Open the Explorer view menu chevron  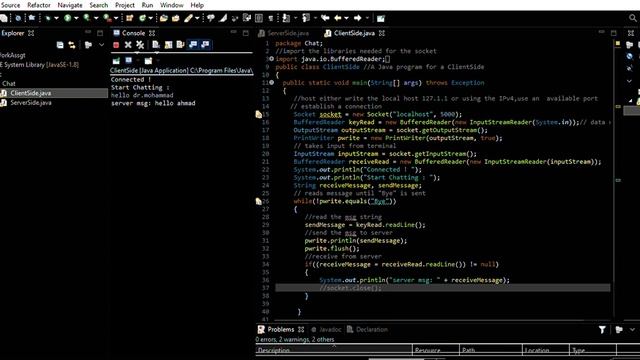click(101, 45)
